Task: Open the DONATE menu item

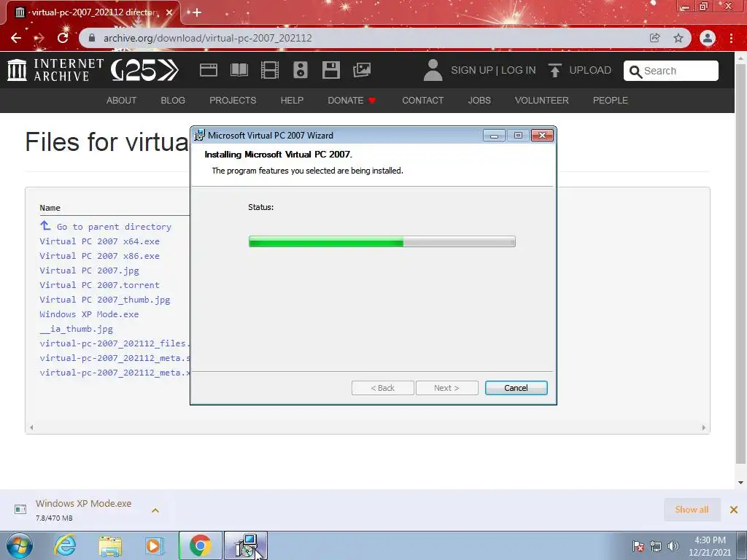Action: point(352,101)
